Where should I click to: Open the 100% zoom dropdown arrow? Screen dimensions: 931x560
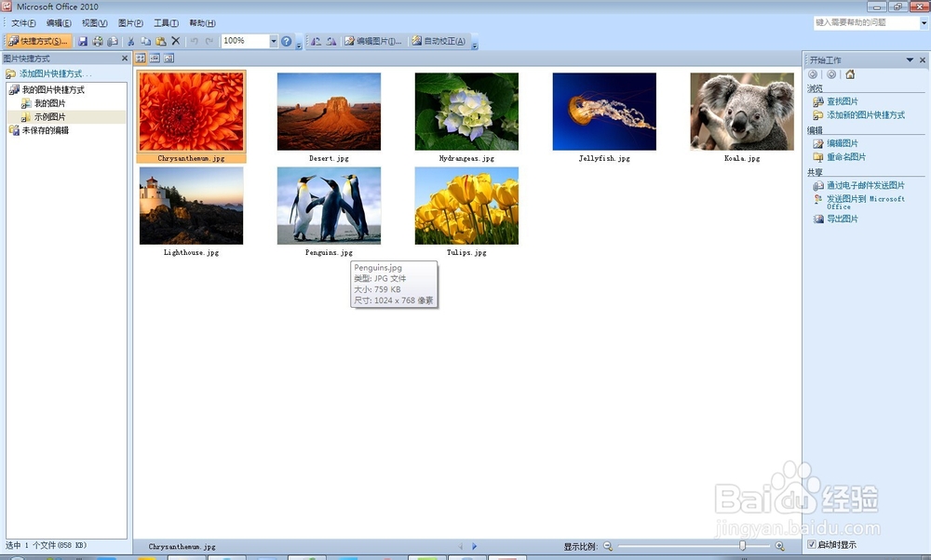point(273,41)
